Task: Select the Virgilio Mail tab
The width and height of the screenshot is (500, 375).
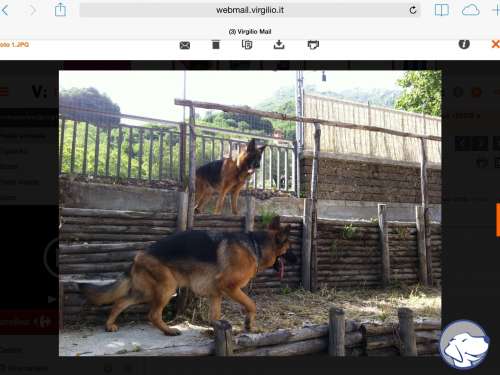Action: click(250, 32)
